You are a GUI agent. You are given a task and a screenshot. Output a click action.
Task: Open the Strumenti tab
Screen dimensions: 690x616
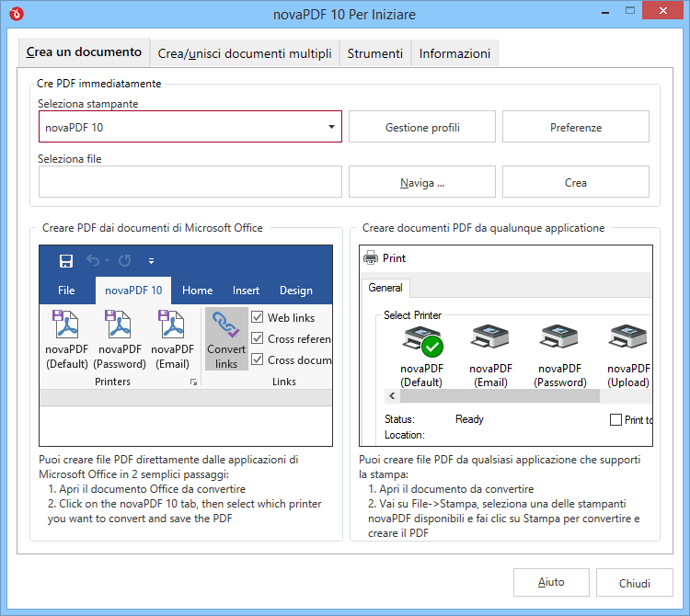point(375,53)
